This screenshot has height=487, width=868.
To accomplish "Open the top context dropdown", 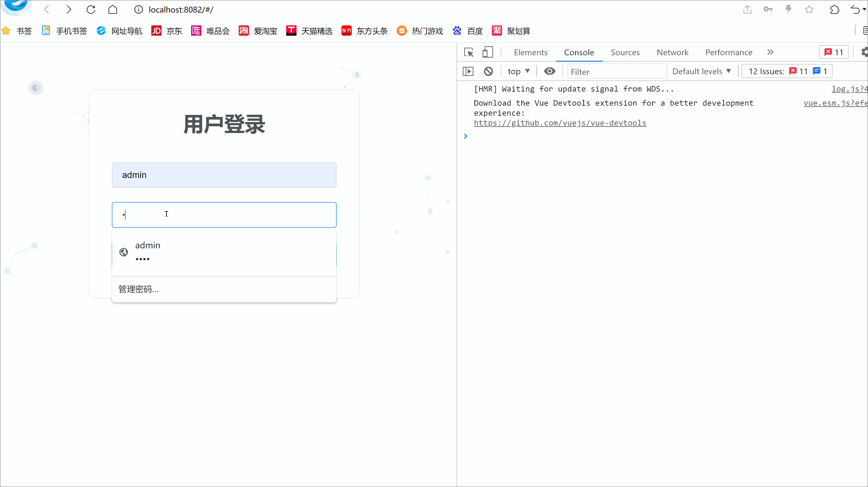I will click(x=518, y=71).
